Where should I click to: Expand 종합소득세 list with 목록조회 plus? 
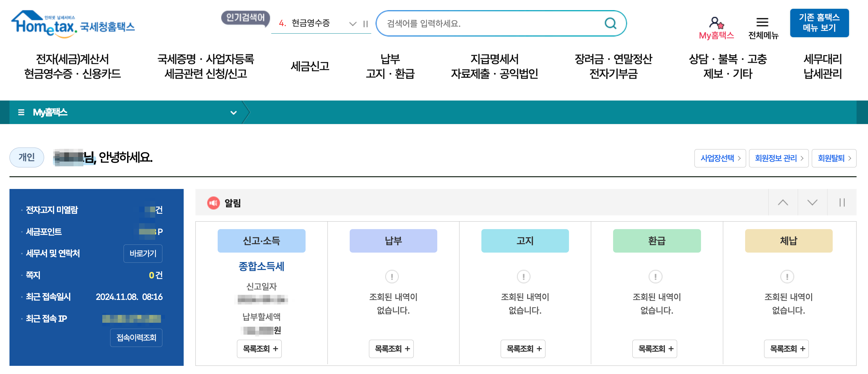259,349
